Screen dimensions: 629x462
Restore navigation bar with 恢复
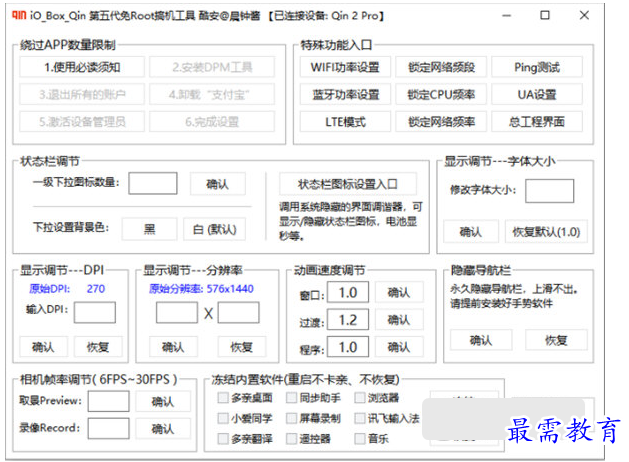(556, 340)
